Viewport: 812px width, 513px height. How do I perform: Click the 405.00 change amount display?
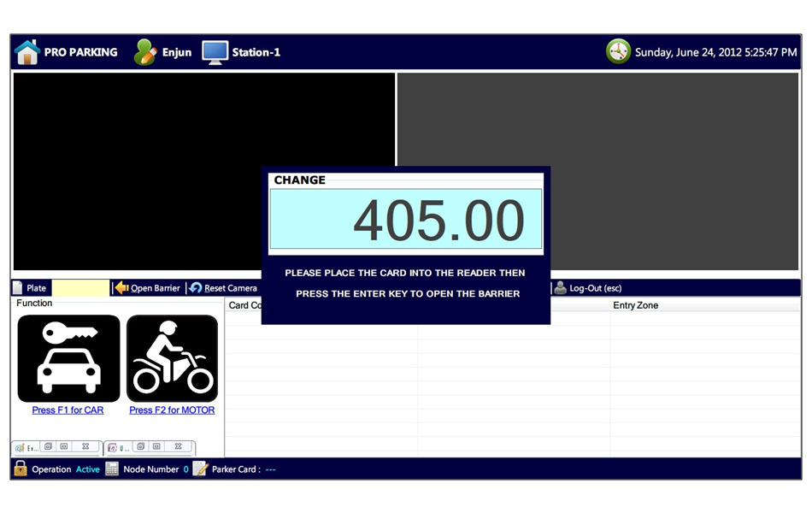(406, 220)
